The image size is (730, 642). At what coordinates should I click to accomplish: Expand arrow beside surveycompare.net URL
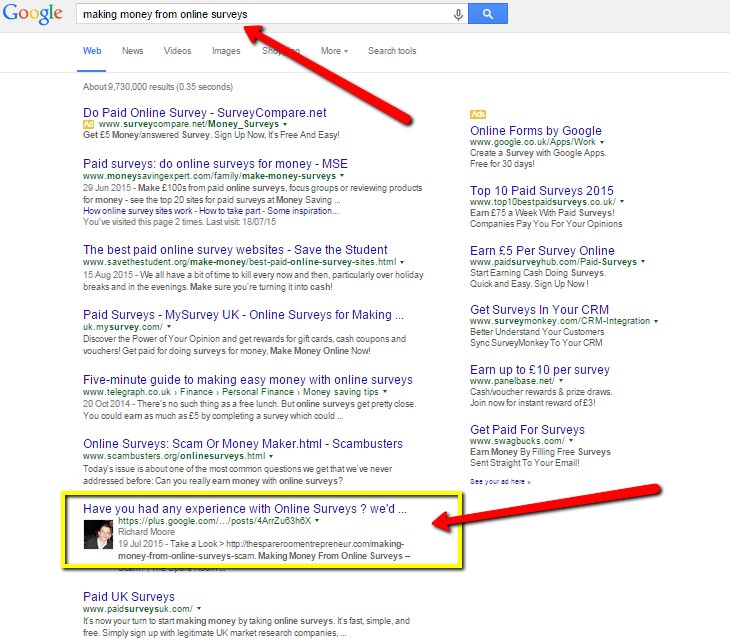coord(285,124)
